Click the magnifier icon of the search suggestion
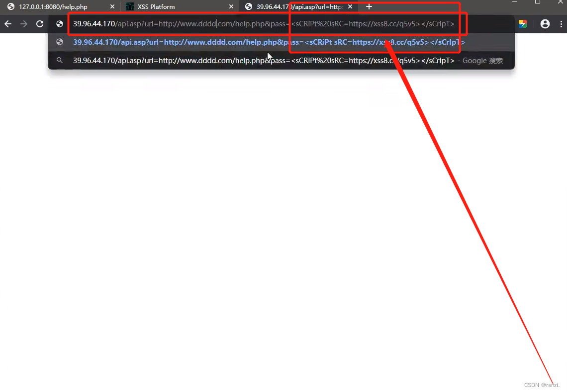 coord(60,60)
